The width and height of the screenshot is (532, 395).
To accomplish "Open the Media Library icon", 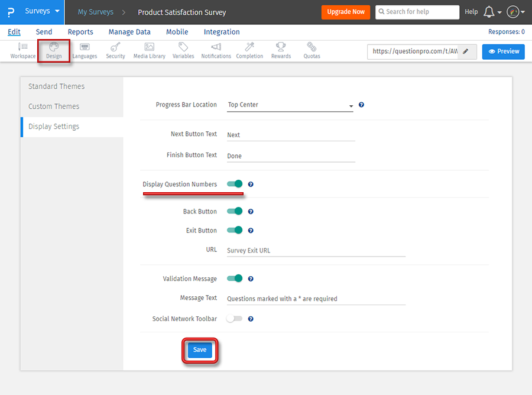I will 149,50.
